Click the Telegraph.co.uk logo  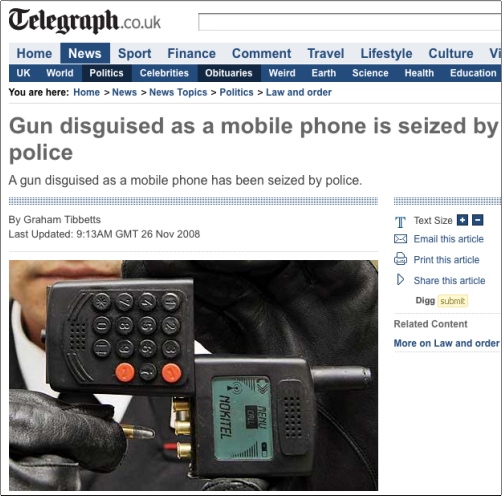85,21
